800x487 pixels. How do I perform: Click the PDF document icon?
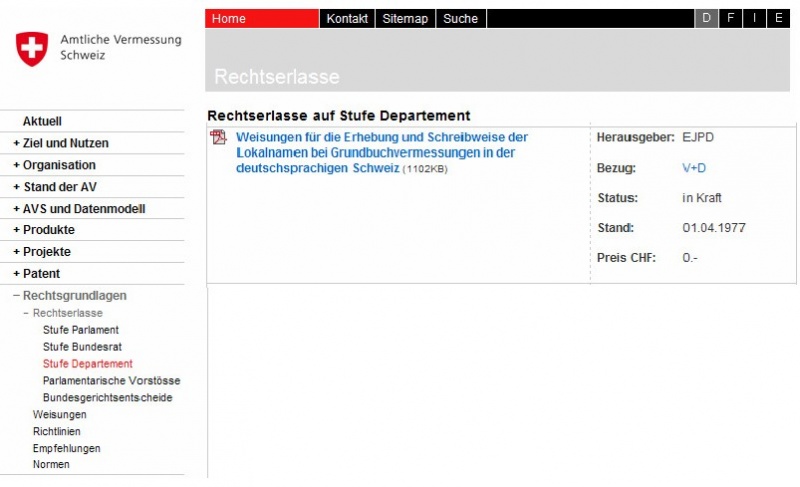pos(219,138)
